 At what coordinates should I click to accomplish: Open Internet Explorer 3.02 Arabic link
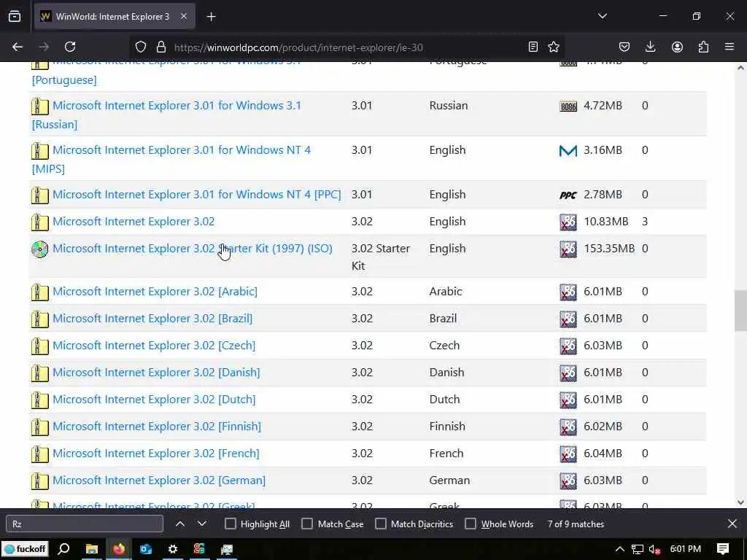[x=155, y=292]
